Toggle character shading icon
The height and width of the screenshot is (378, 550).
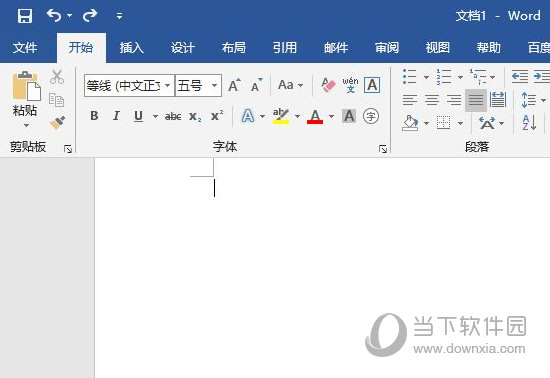349,116
